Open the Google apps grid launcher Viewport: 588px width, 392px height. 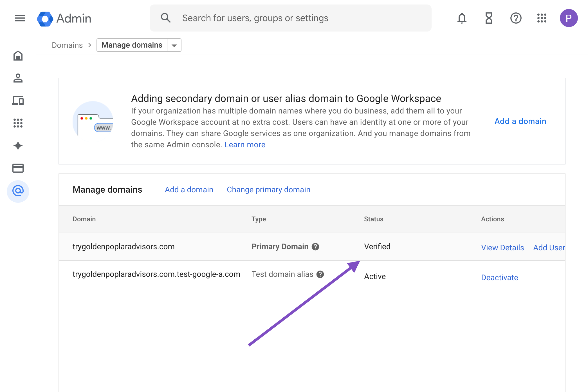[542, 18]
